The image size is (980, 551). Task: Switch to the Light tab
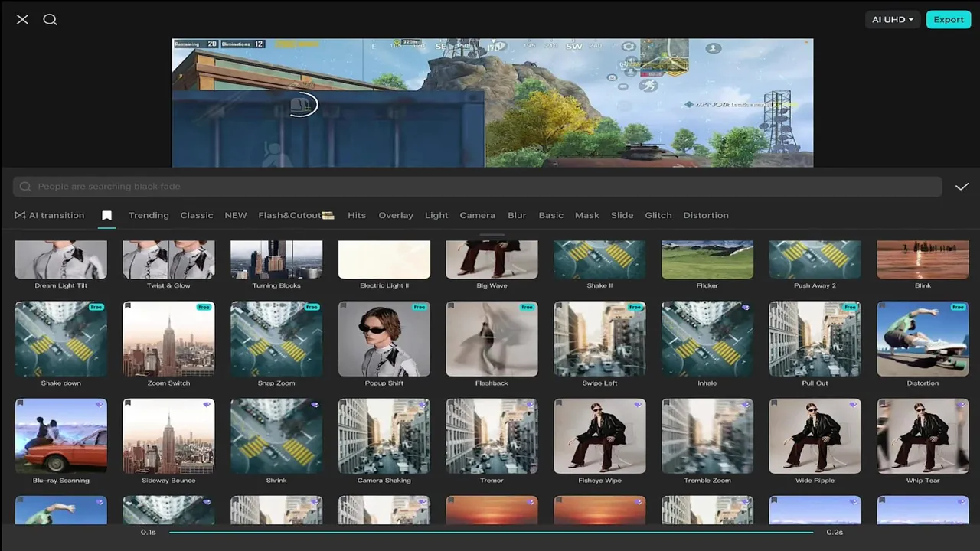[x=436, y=215]
